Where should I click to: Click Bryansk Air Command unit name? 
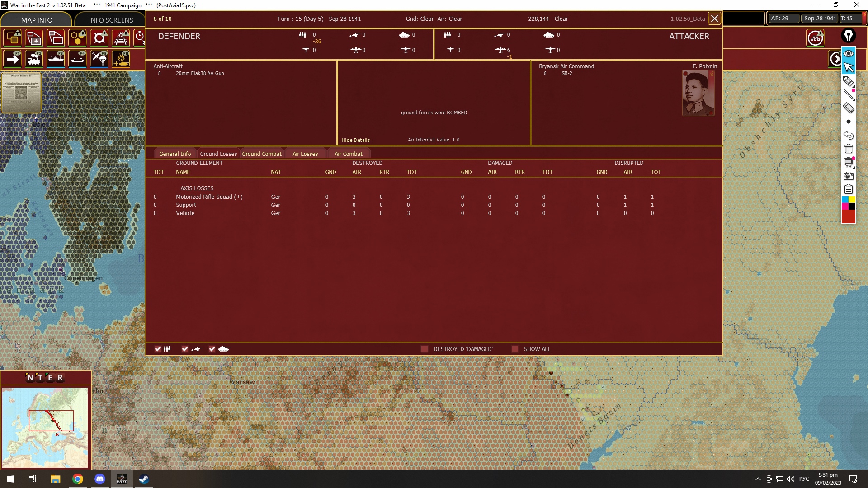click(x=566, y=66)
